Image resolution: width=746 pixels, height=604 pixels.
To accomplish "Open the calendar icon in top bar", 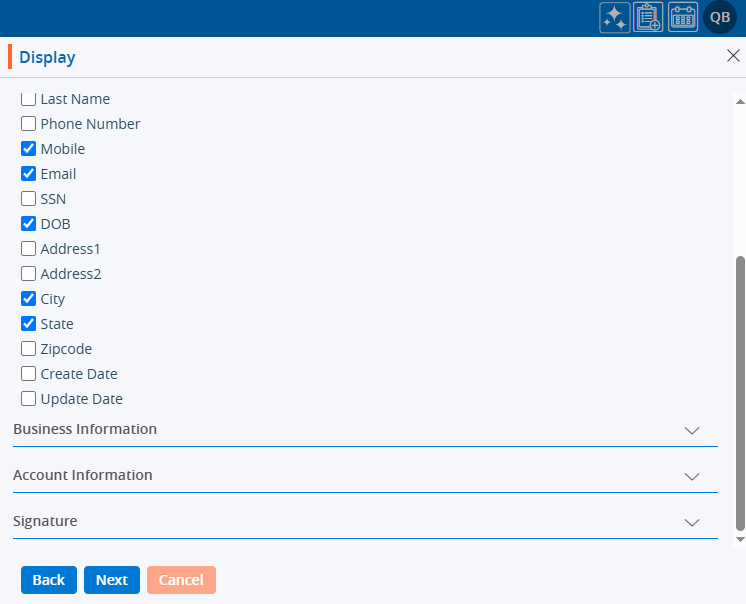I will (x=683, y=18).
